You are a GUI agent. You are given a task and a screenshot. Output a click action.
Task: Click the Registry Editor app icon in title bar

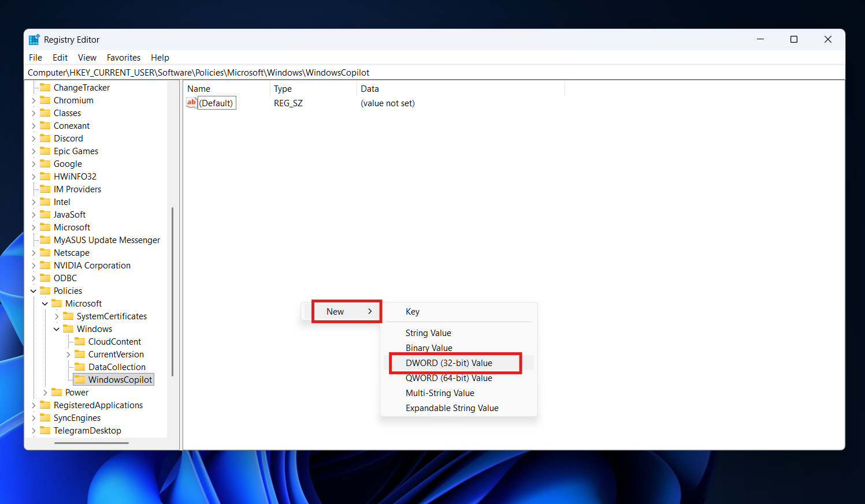click(x=34, y=40)
